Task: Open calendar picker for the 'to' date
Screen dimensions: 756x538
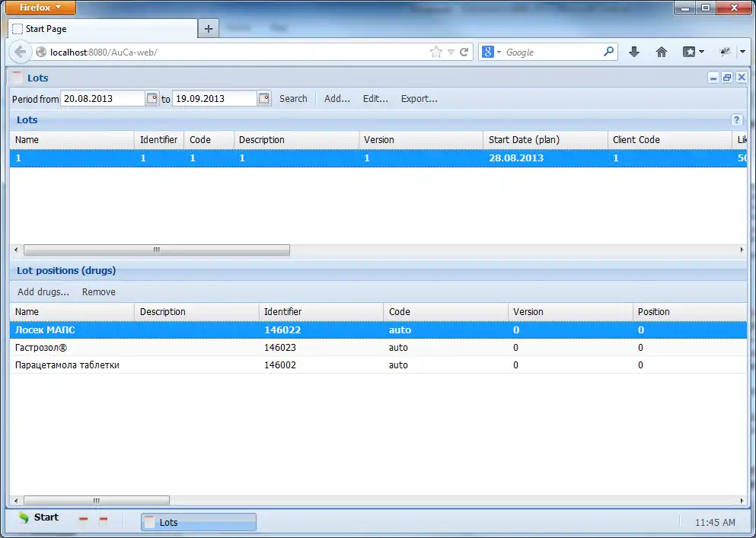Action: coord(263,98)
